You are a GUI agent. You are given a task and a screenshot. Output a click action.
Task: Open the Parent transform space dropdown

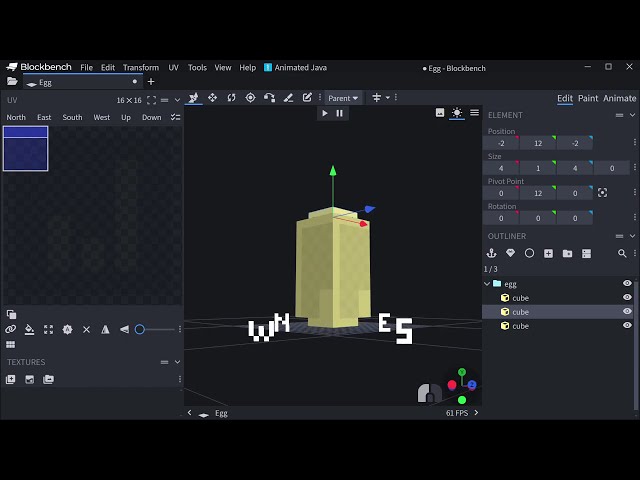pos(343,98)
